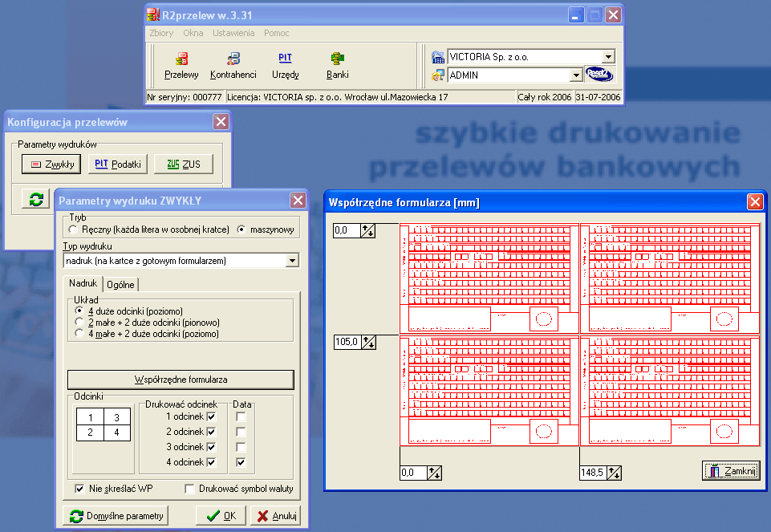The height and width of the screenshot is (532, 771).
Task: Open Zbiory menu
Action: pyautogui.click(x=161, y=33)
